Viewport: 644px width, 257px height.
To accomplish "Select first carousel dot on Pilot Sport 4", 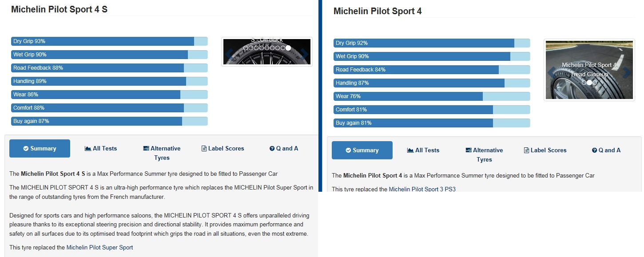I will tap(584, 83).
